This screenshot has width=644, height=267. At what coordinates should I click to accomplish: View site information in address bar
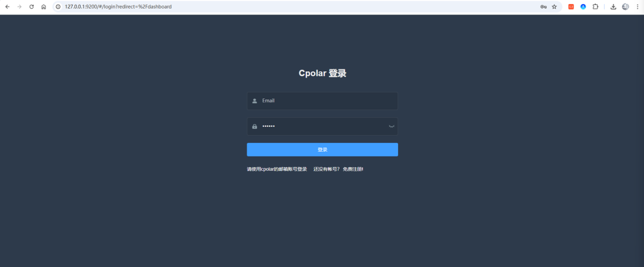58,7
